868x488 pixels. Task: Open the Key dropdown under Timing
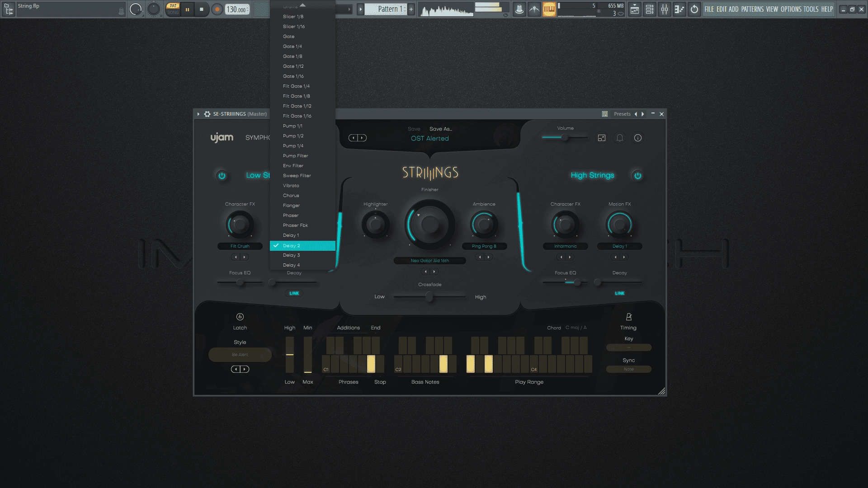coord(629,347)
